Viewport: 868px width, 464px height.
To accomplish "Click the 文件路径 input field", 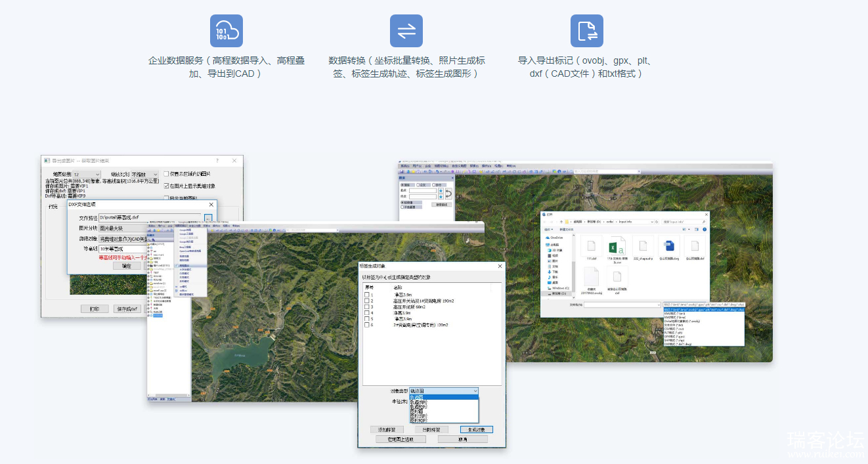I will tap(150, 218).
